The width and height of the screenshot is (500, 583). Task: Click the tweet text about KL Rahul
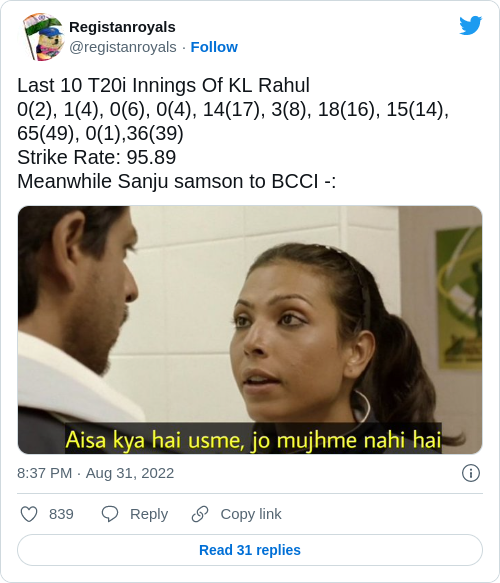[x=233, y=133]
